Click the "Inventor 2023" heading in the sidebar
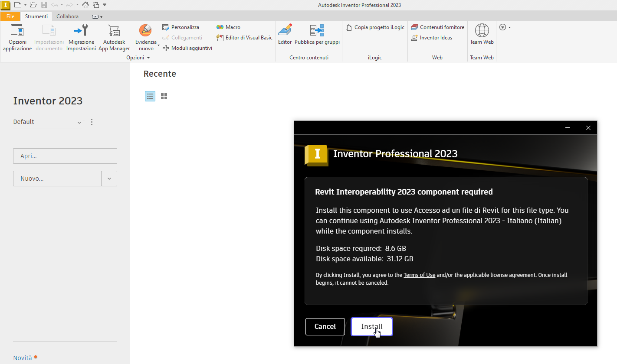 click(48, 101)
